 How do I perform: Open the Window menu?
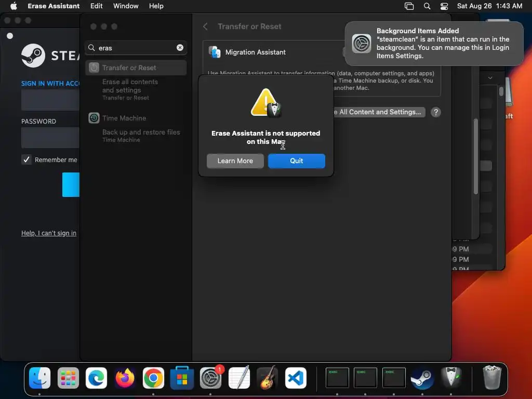pos(126,6)
